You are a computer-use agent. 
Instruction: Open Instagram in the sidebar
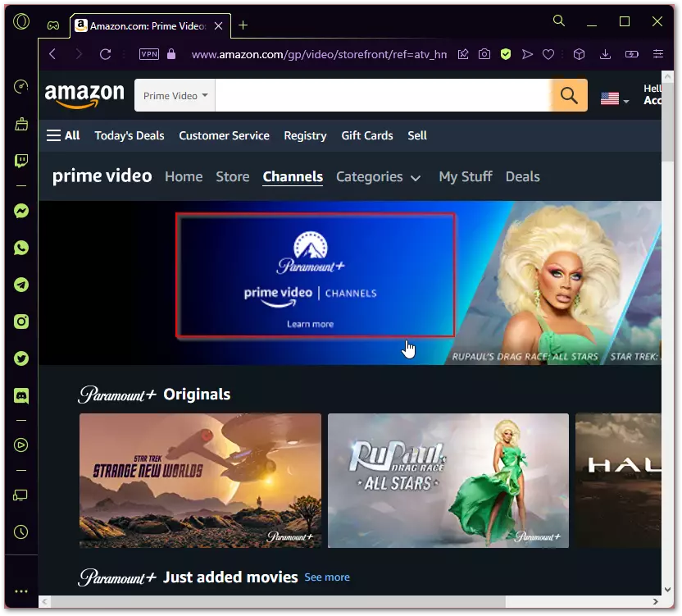tap(21, 322)
